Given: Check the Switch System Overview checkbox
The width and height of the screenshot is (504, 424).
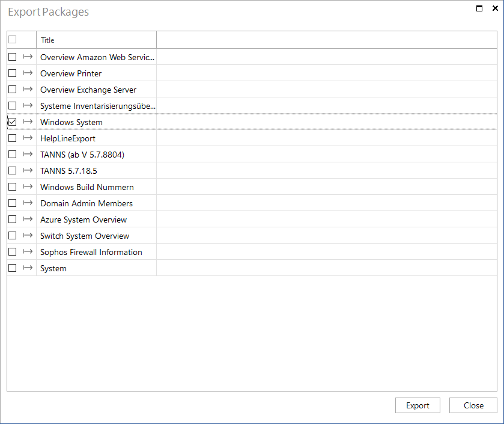Looking at the screenshot, I should coord(12,236).
